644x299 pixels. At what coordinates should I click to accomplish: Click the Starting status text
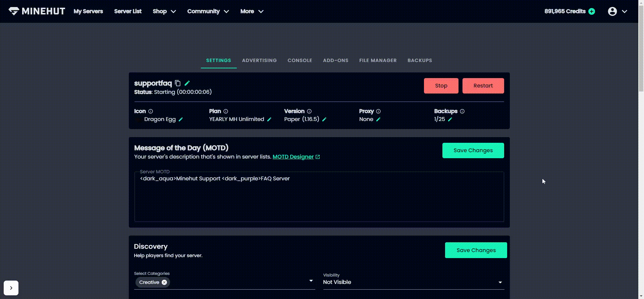(183, 92)
